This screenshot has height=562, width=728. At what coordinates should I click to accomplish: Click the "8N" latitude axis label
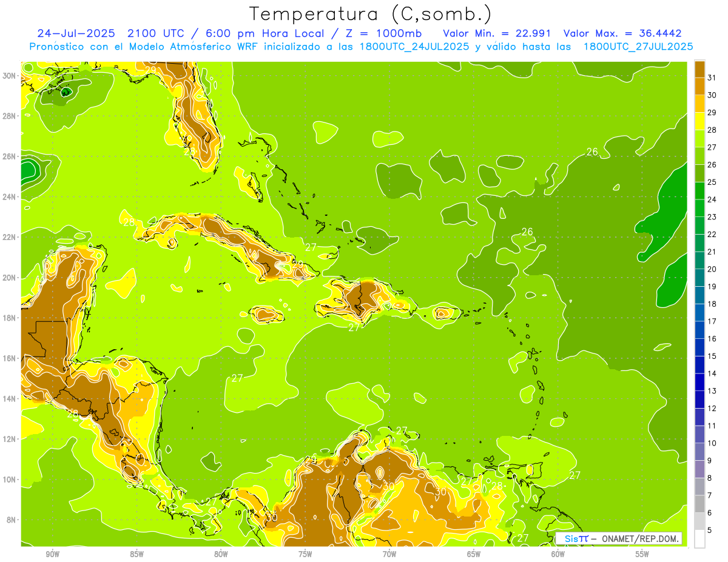click(x=12, y=520)
